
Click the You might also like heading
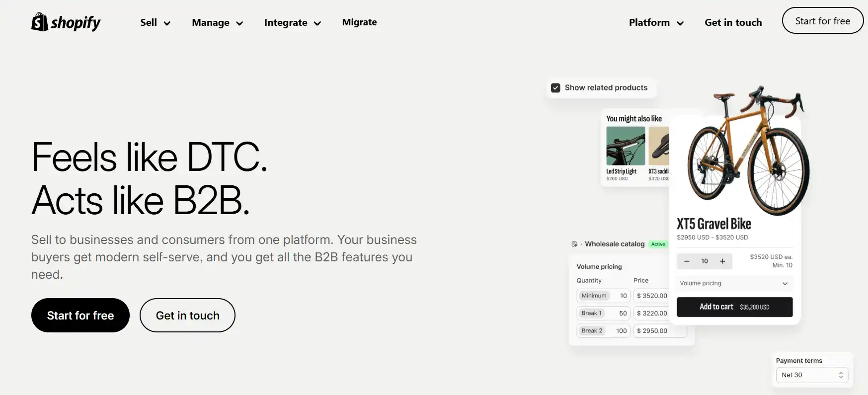click(634, 119)
